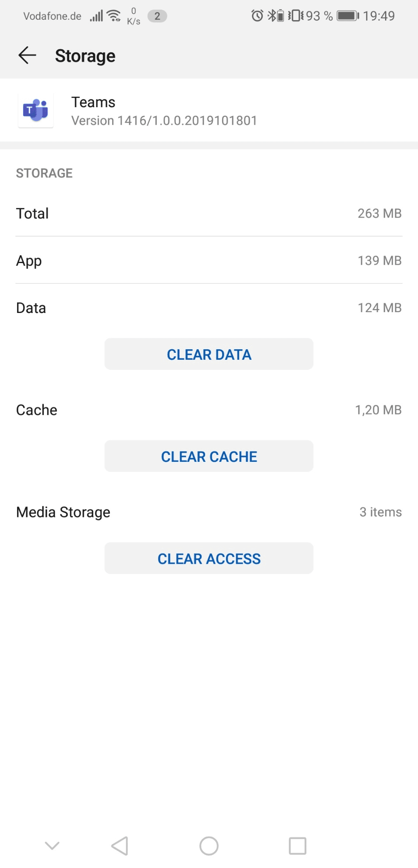Tap the home circle navigation button
Screen dimensions: 418x868
pyautogui.click(x=209, y=846)
